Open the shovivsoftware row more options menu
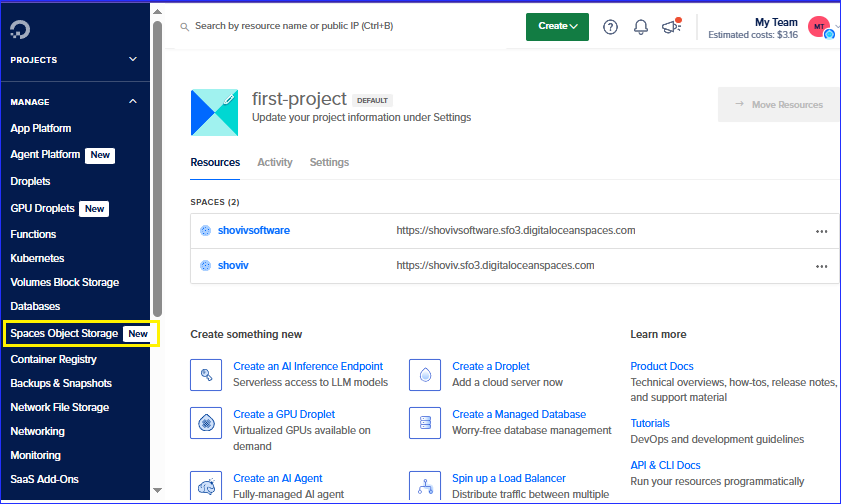The width and height of the screenshot is (841, 504). click(821, 231)
